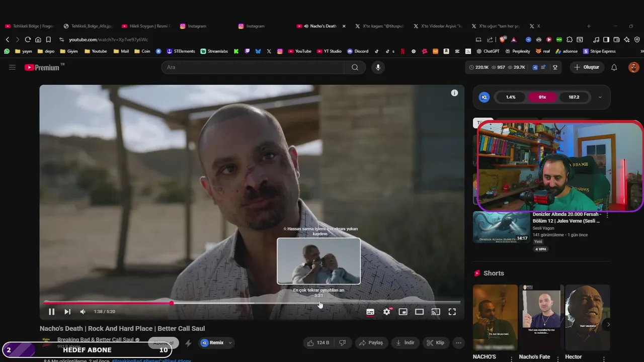644x362 pixels.
Task: Jump to most replayed point on timeline
Action: 319,303
